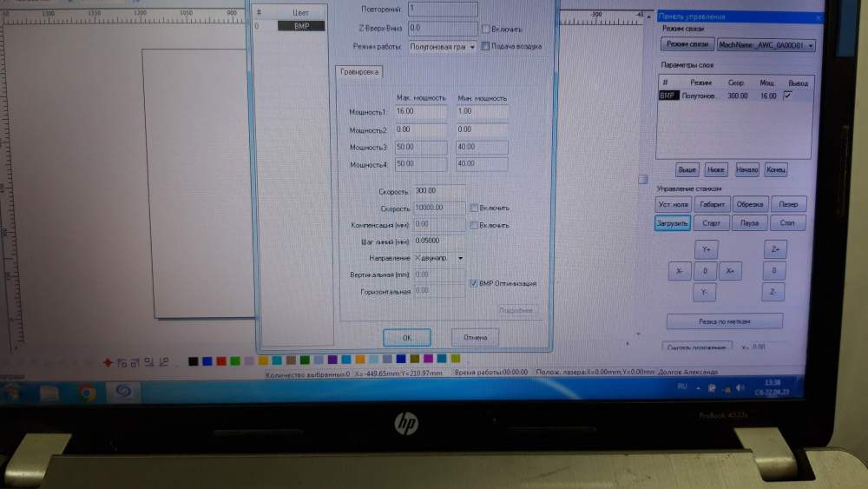
Task: Click the Мощность1 max power field
Action: pyautogui.click(x=420, y=112)
